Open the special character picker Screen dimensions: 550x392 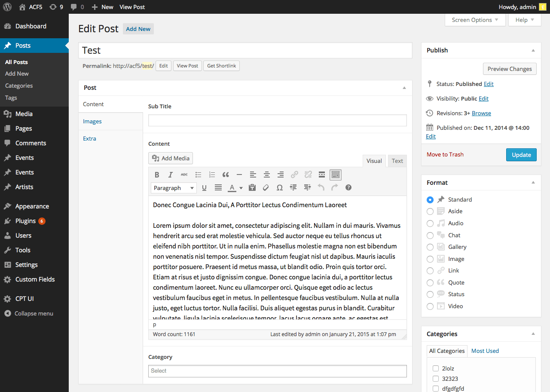click(x=280, y=187)
